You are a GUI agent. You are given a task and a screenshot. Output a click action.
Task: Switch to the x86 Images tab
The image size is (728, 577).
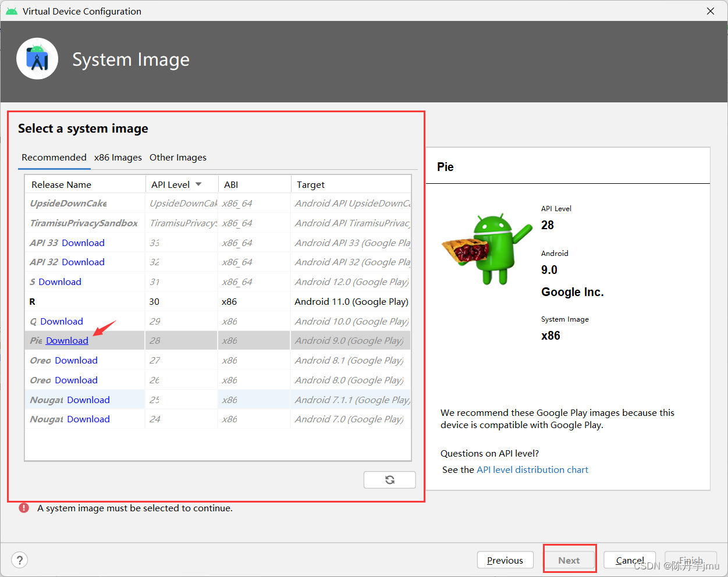(118, 158)
